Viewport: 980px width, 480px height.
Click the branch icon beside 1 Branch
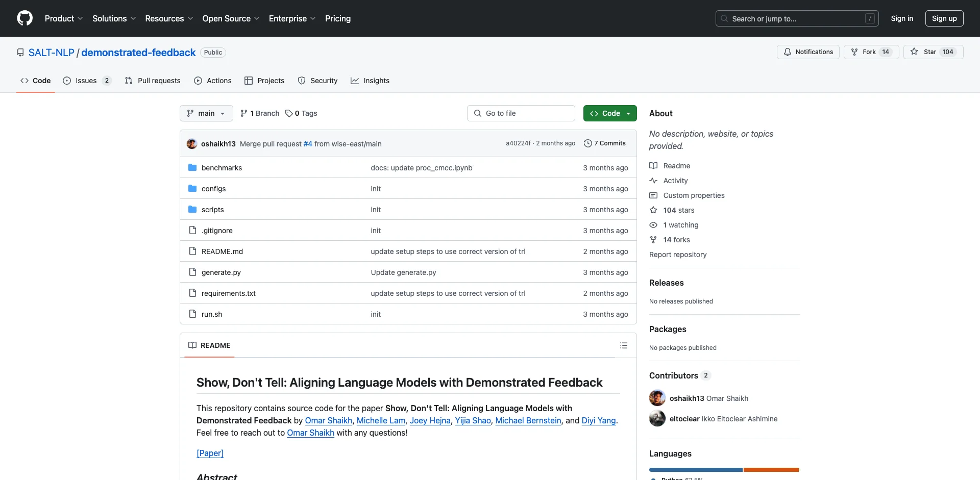pos(244,113)
